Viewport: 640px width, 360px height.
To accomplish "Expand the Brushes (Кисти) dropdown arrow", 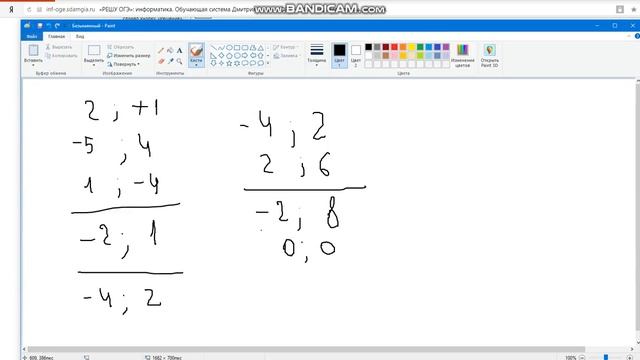I will click(x=196, y=65).
